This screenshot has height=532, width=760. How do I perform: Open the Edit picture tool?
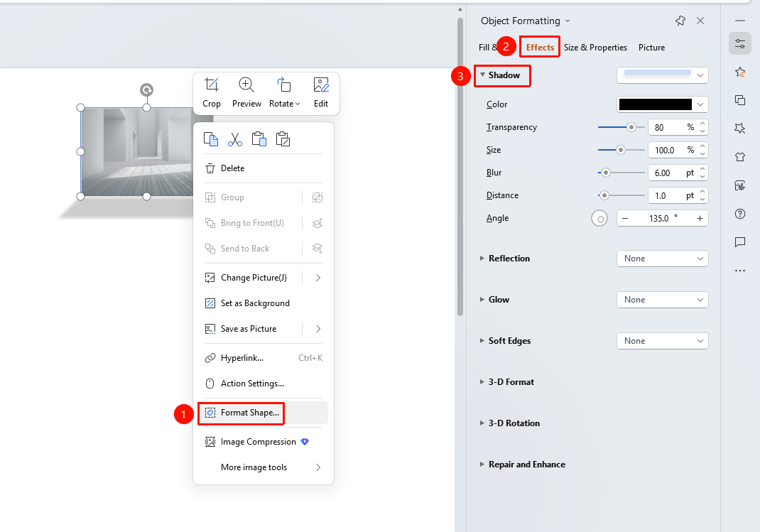(321, 85)
